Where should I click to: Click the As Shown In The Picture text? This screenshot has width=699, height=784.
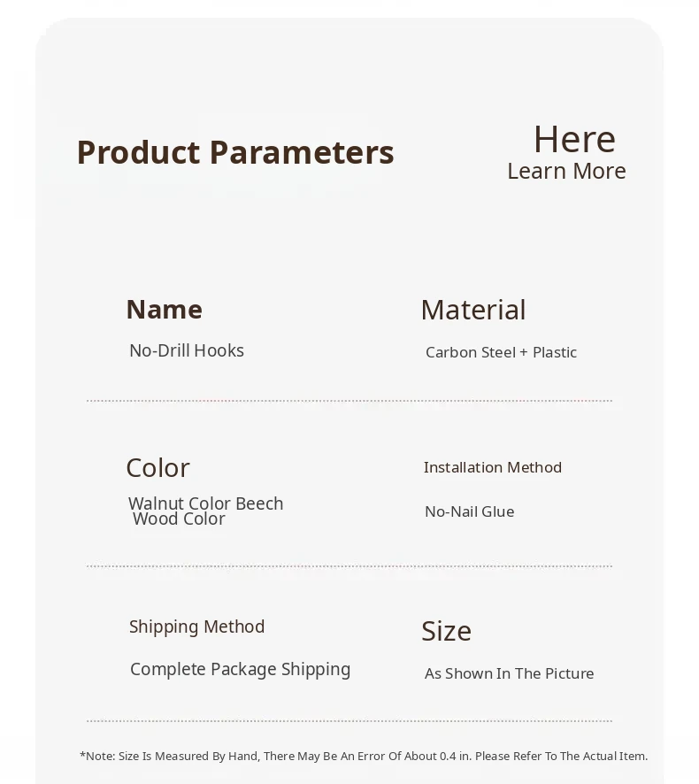coord(509,673)
